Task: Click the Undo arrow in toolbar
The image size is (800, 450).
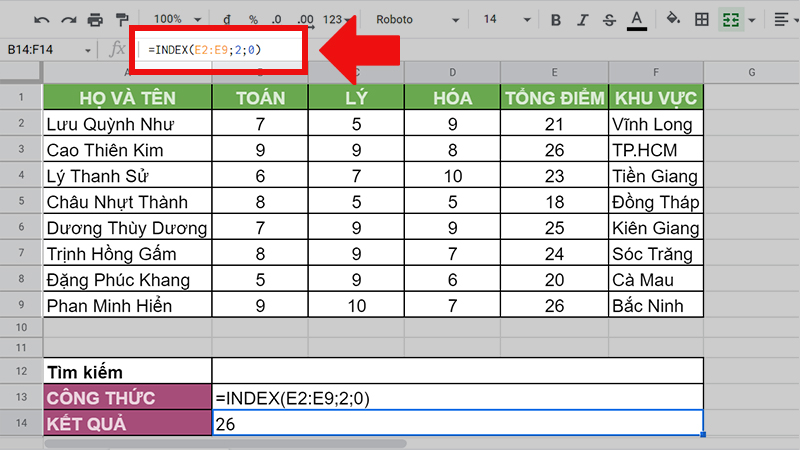Action: (41, 19)
